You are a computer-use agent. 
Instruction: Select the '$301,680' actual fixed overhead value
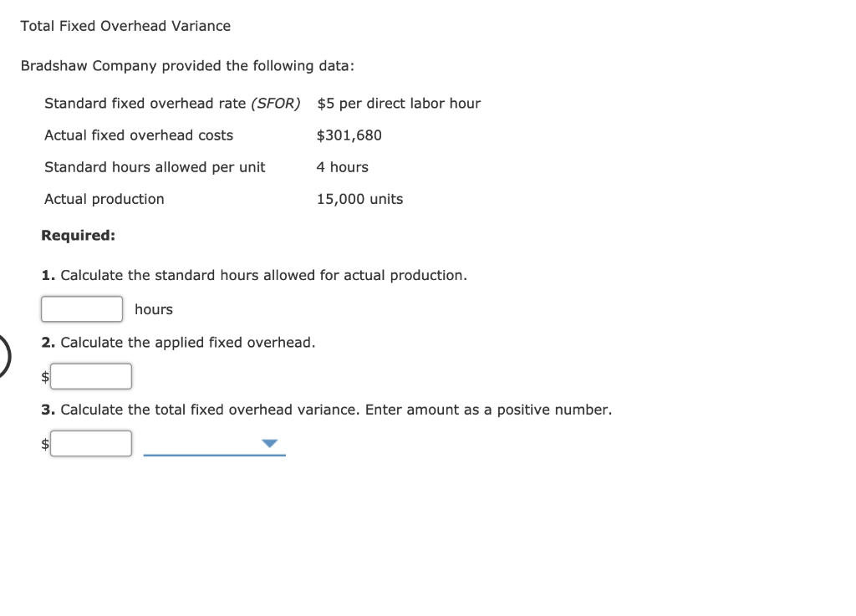point(349,135)
